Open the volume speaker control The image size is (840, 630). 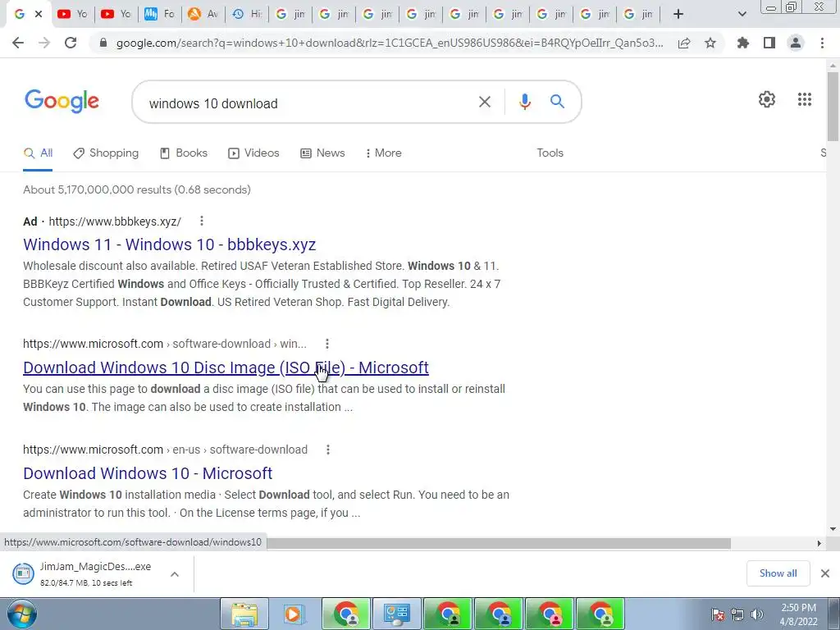point(757,614)
